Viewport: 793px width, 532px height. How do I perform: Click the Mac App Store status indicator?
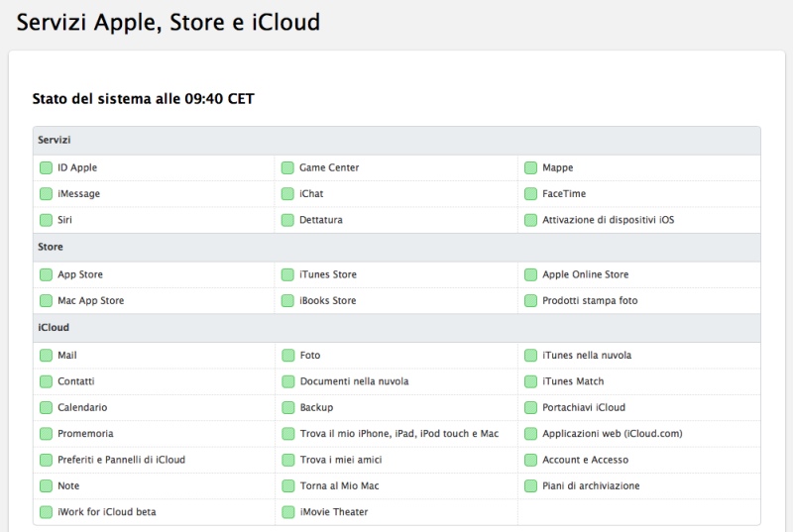46,300
